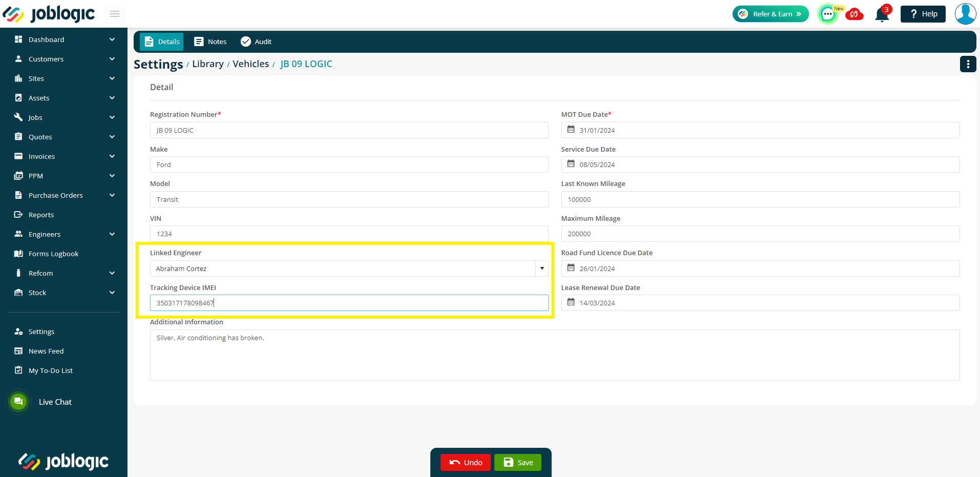Expand the Purchase Orders menu chevron
980x477 pixels.
(x=112, y=195)
